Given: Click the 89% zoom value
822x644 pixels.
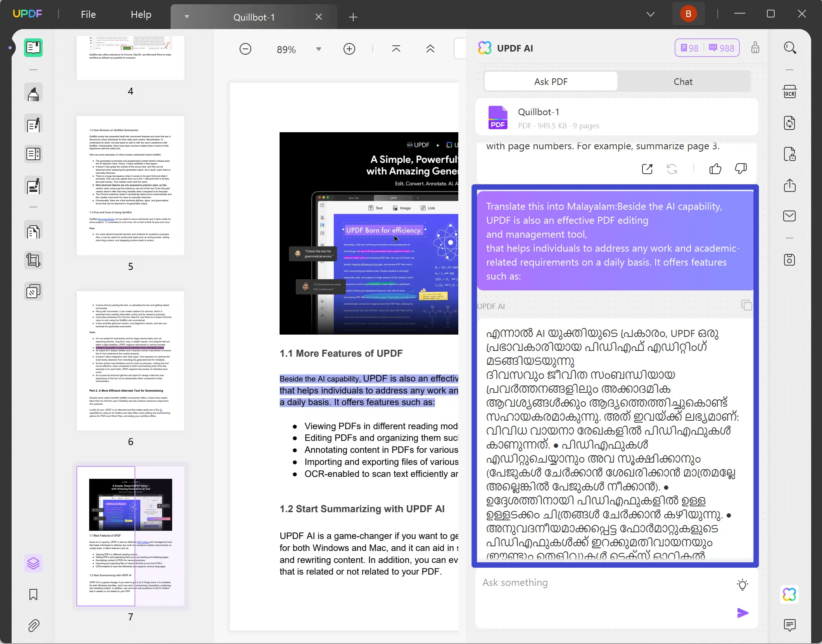Looking at the screenshot, I should [286, 50].
